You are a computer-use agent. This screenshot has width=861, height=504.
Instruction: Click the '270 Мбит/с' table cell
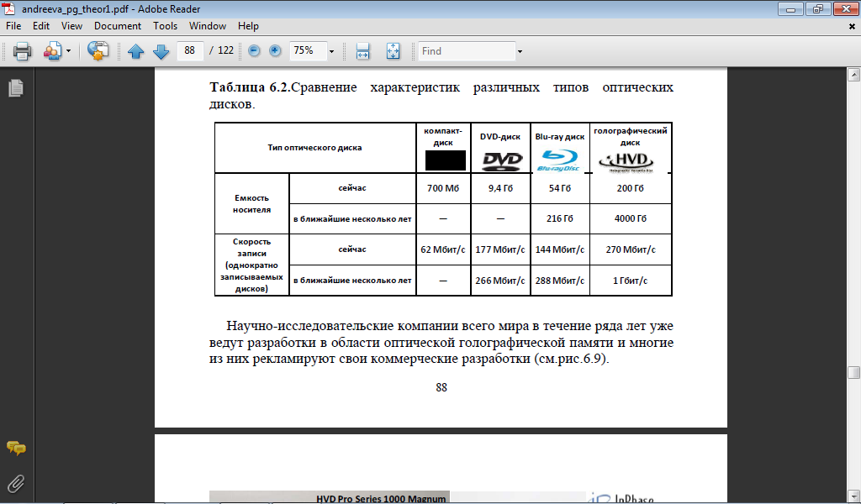point(631,249)
